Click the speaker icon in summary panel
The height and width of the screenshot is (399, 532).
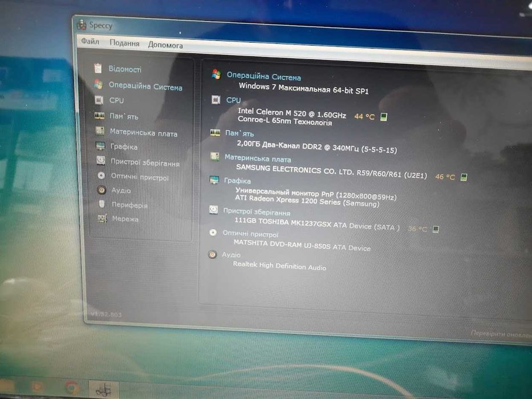[212, 254]
